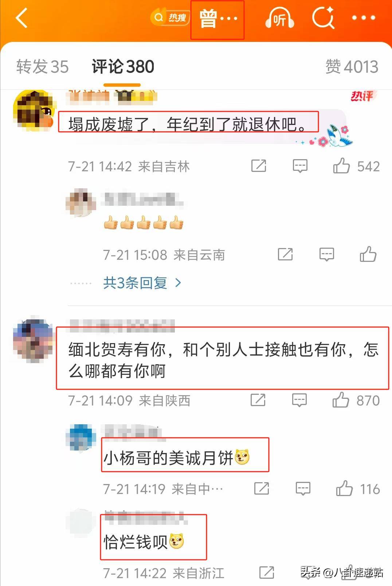Image resolution: width=392 pixels, height=586 pixels.
Task: Open the 热搜 hot search pill
Action: (170, 17)
